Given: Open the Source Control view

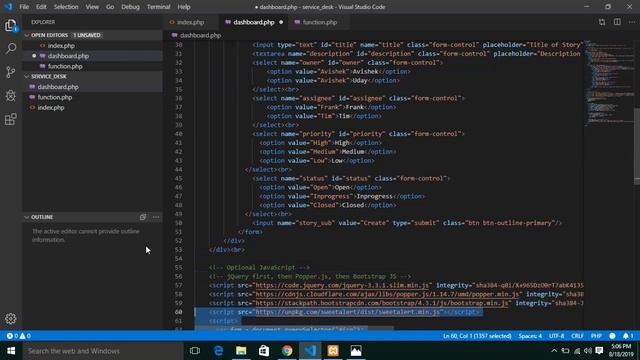Looking at the screenshot, I should (x=11, y=72).
